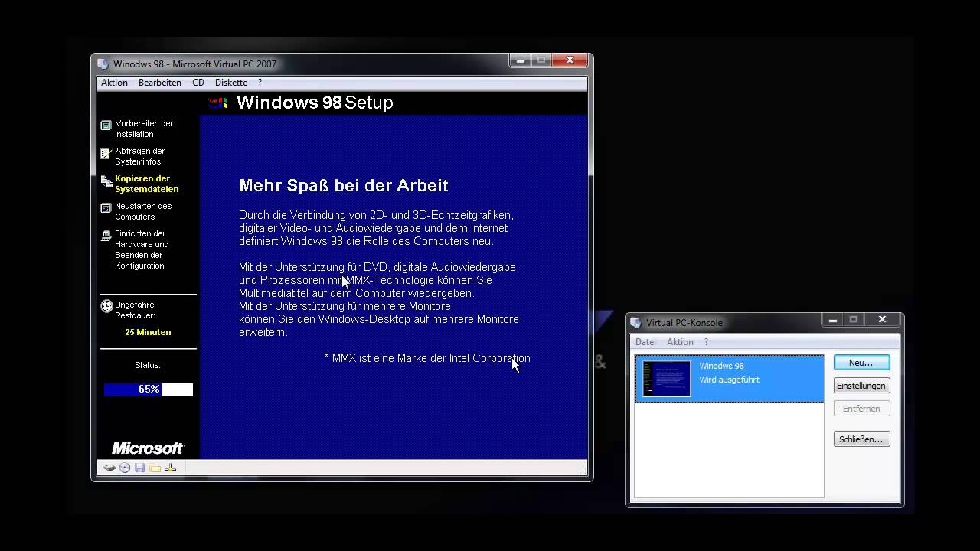Click the Schließen... button
Screen dimensions: 980x551
click(861, 439)
